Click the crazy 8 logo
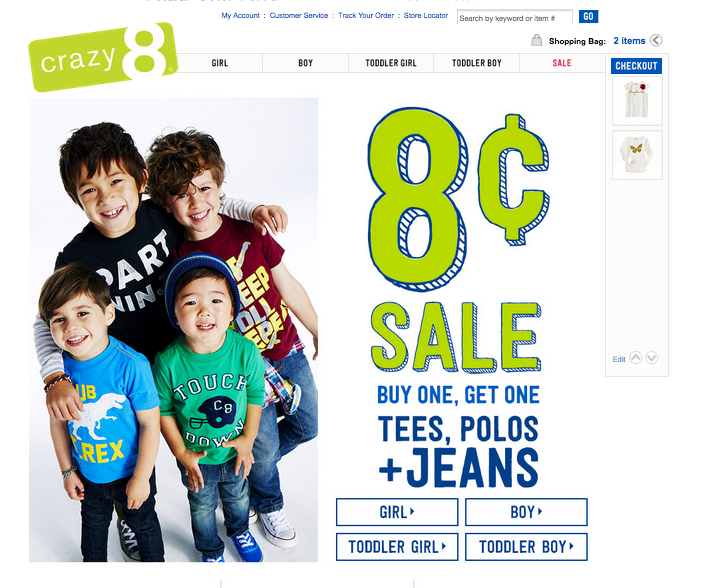Image resolution: width=704 pixels, height=588 pixels. pos(103,57)
